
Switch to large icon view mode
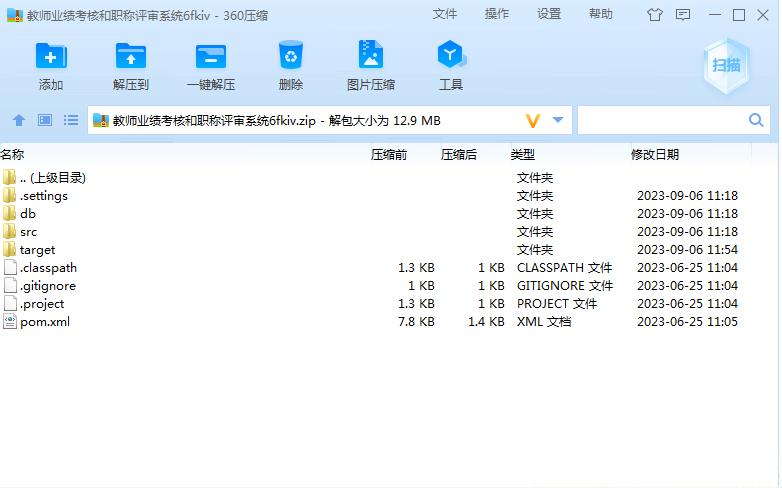point(45,120)
